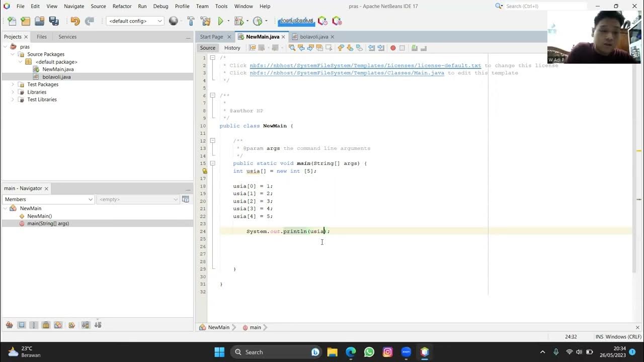644x362 pixels.
Task: Open the Members dropdown in Navigator
Action: pos(48,199)
